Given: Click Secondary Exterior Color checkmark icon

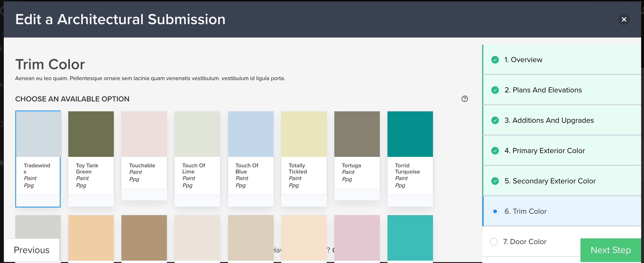Looking at the screenshot, I should pyautogui.click(x=495, y=181).
